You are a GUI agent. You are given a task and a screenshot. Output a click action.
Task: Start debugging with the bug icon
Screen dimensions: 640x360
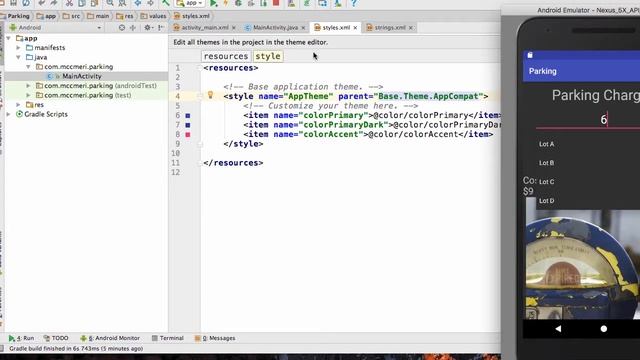coord(238,3)
